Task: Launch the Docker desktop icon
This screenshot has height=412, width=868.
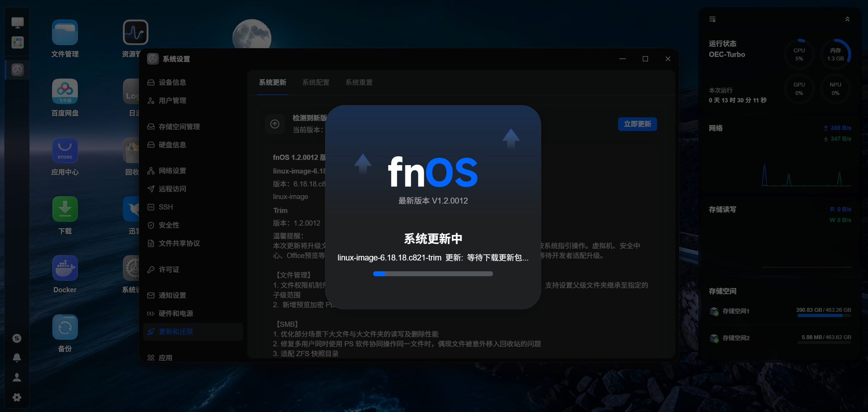Action: 65,268
